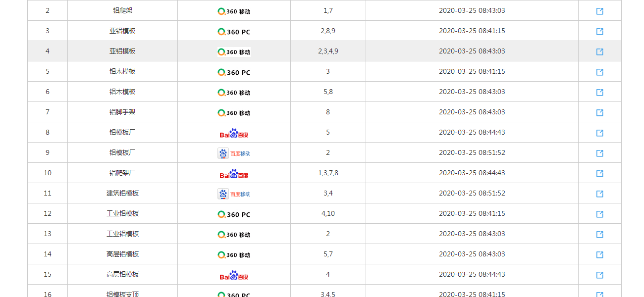Open the external link icon for row 2
The image size is (644, 297).
click(599, 11)
